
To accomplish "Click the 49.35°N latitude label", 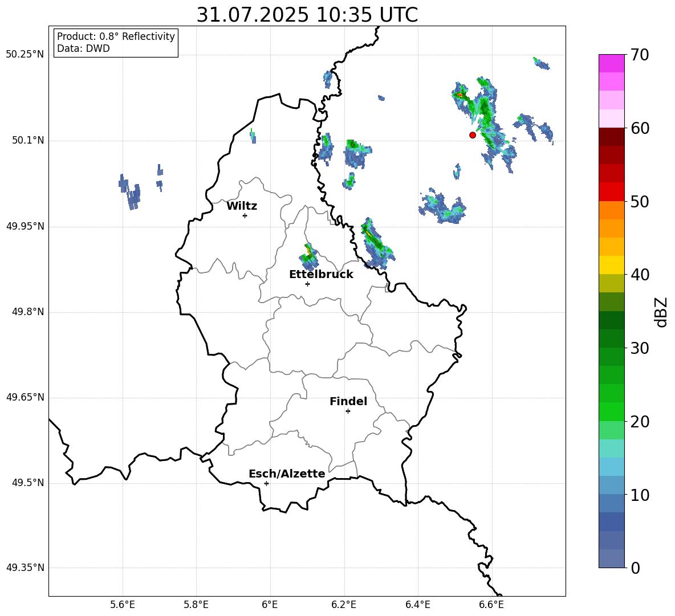I will tap(25, 568).
